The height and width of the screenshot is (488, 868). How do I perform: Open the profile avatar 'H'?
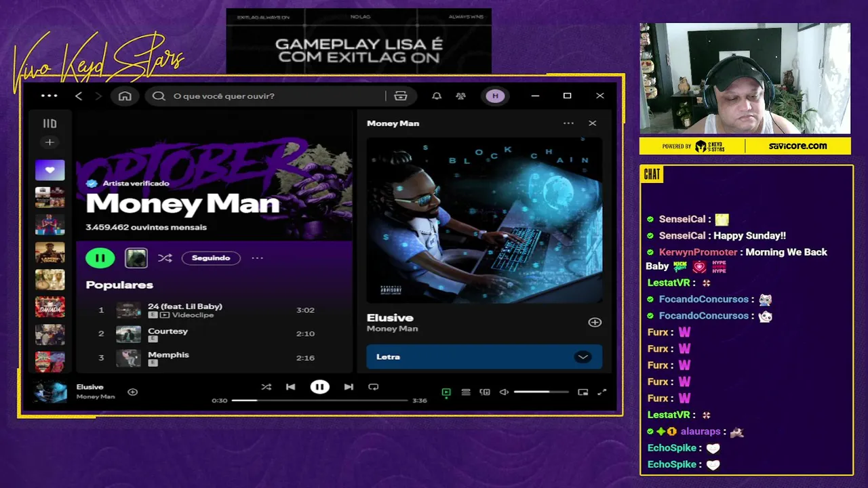click(x=495, y=96)
